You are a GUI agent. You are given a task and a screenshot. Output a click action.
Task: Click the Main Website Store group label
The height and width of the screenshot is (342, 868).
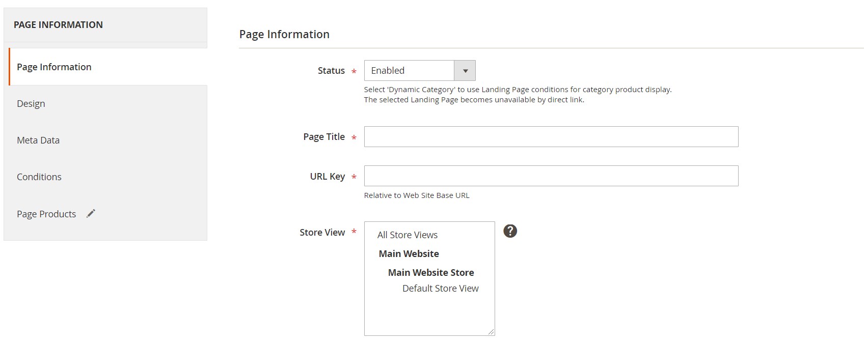click(431, 272)
